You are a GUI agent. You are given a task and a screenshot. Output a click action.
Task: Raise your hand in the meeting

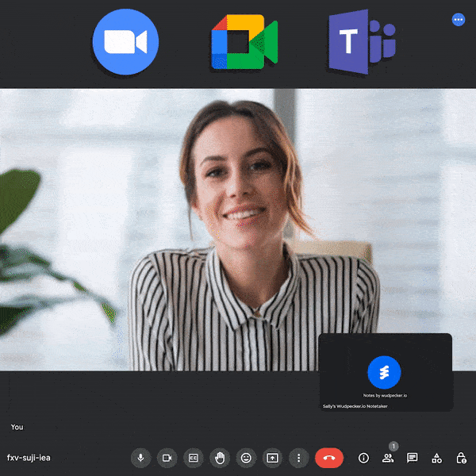point(220,458)
